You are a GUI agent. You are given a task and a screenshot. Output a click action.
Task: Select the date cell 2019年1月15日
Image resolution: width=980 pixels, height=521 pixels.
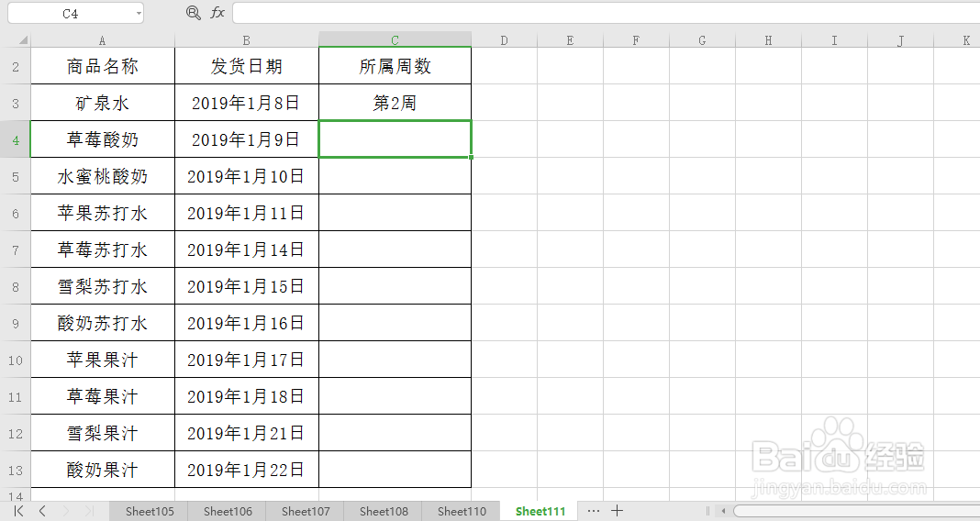tap(246, 286)
